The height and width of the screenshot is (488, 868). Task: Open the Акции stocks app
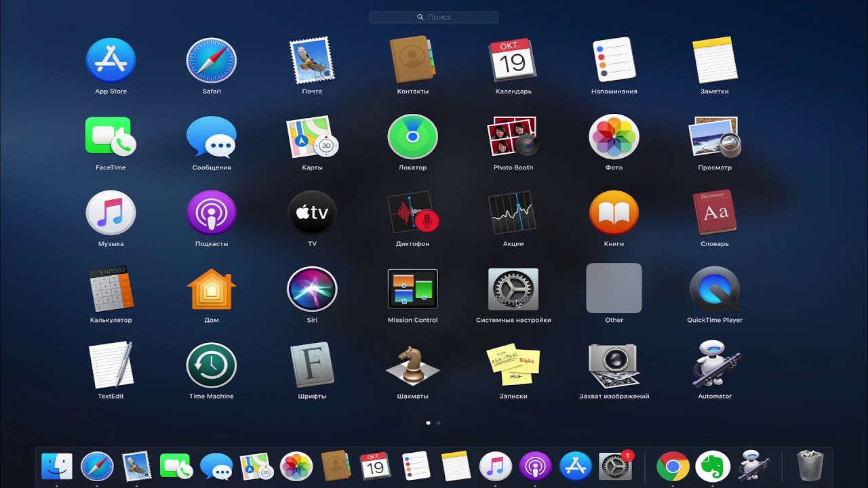click(x=513, y=213)
